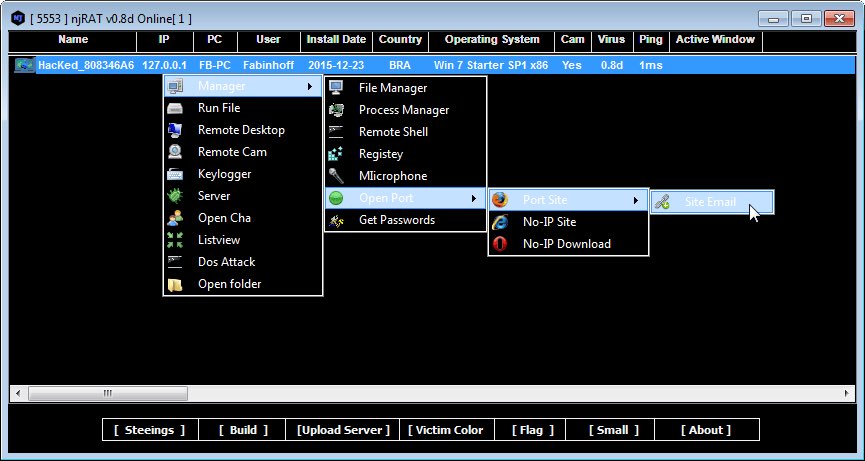This screenshot has width=865, height=461.
Task: Click the MIicrophone mic icon
Action: pos(336,176)
